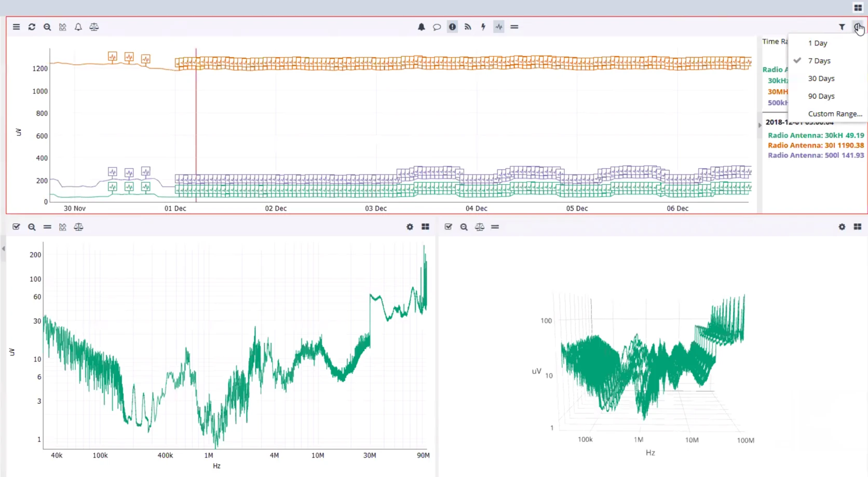Image resolution: width=868 pixels, height=477 pixels.
Task: Click the RSS feed icon in trend toolbar
Action: (x=468, y=27)
